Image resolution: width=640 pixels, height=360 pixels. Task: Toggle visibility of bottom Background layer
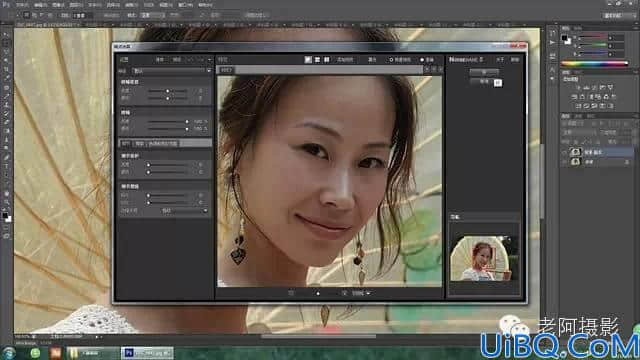(565, 162)
